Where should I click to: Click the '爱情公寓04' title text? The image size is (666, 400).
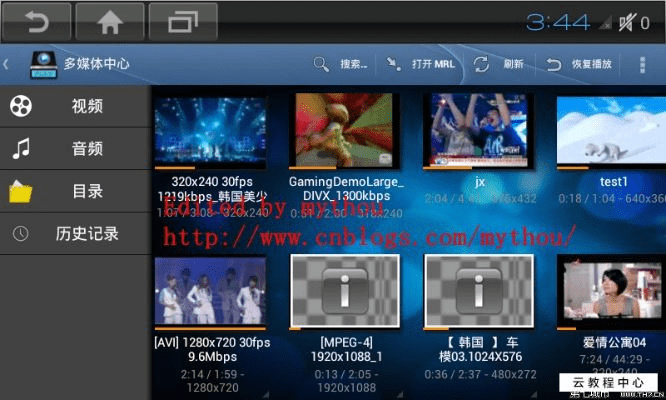(x=614, y=342)
